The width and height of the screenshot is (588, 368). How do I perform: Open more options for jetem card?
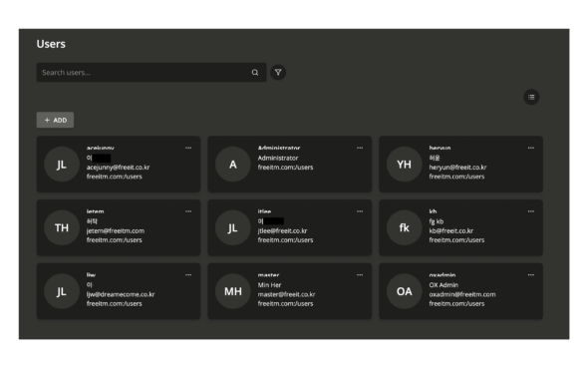188,211
